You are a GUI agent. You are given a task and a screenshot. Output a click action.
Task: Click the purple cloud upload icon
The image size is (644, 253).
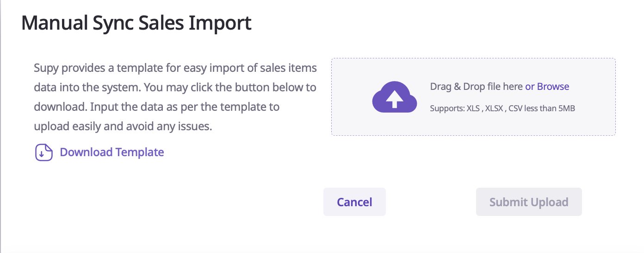pos(394,97)
